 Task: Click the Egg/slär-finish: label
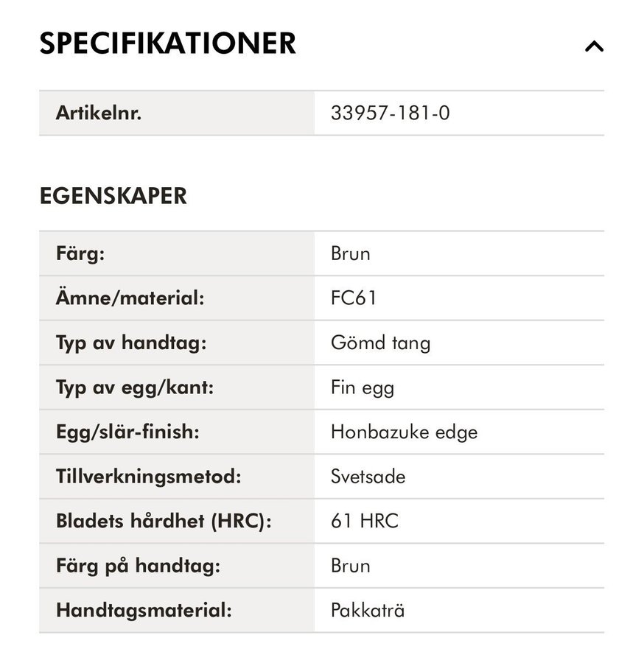(x=127, y=432)
